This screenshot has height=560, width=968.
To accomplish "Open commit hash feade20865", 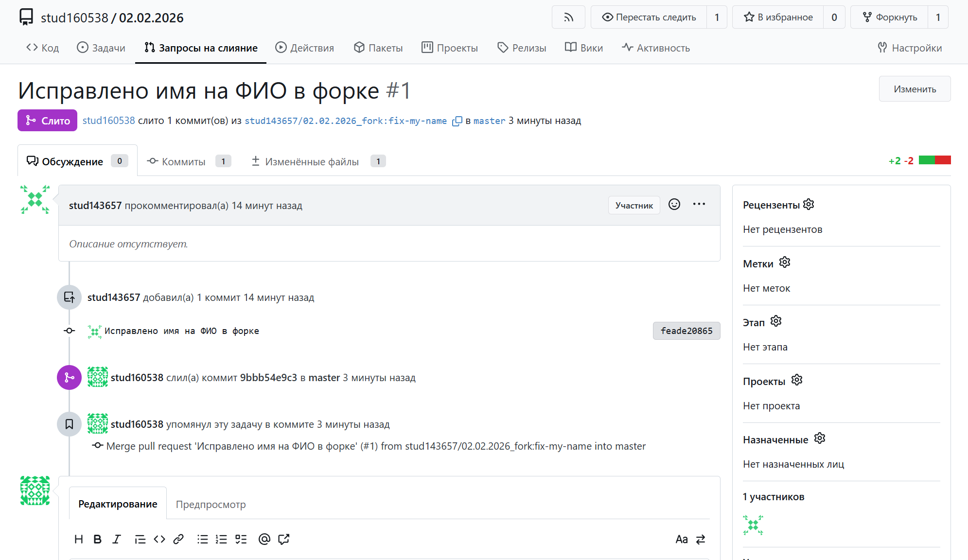I will coord(686,331).
